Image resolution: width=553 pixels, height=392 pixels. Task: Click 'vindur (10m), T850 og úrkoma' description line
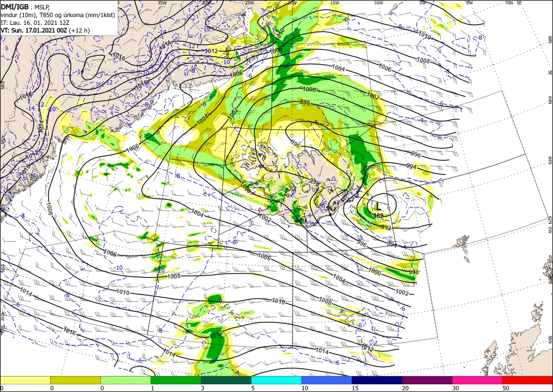click(x=58, y=15)
